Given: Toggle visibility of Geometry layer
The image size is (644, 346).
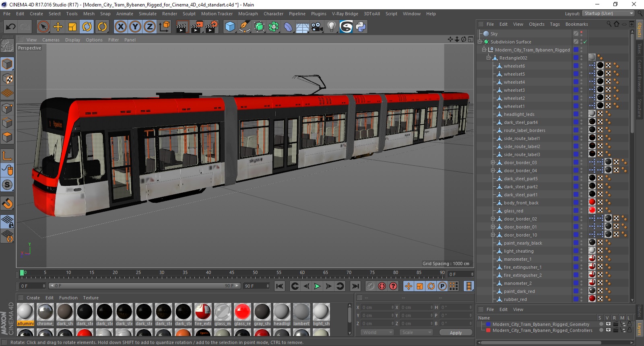Looking at the screenshot, I should (x=608, y=324).
